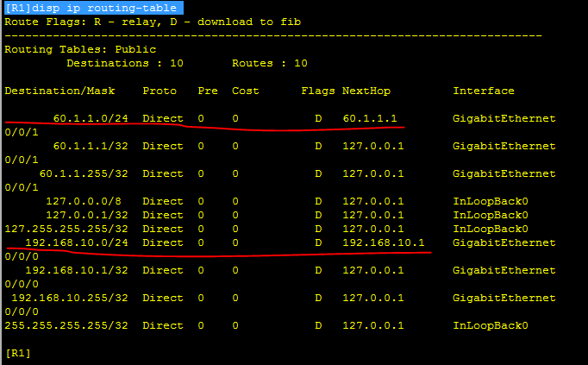The image size is (588, 365).
Task: Click destination "60.1.1.1/32"
Action: tap(91, 146)
